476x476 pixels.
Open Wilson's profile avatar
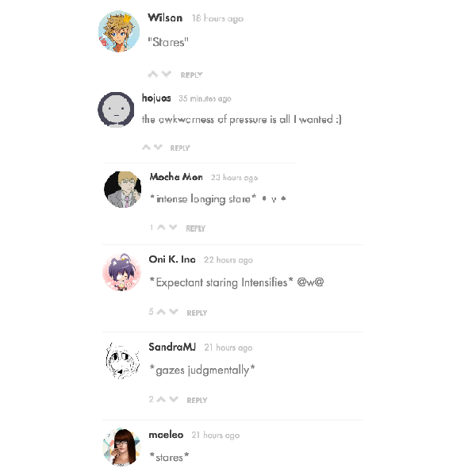[119, 31]
